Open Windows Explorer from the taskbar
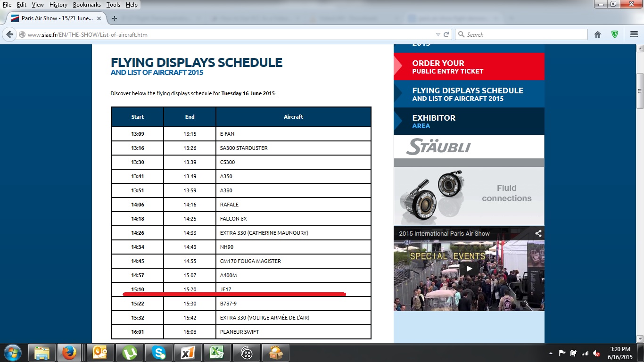 [41, 353]
